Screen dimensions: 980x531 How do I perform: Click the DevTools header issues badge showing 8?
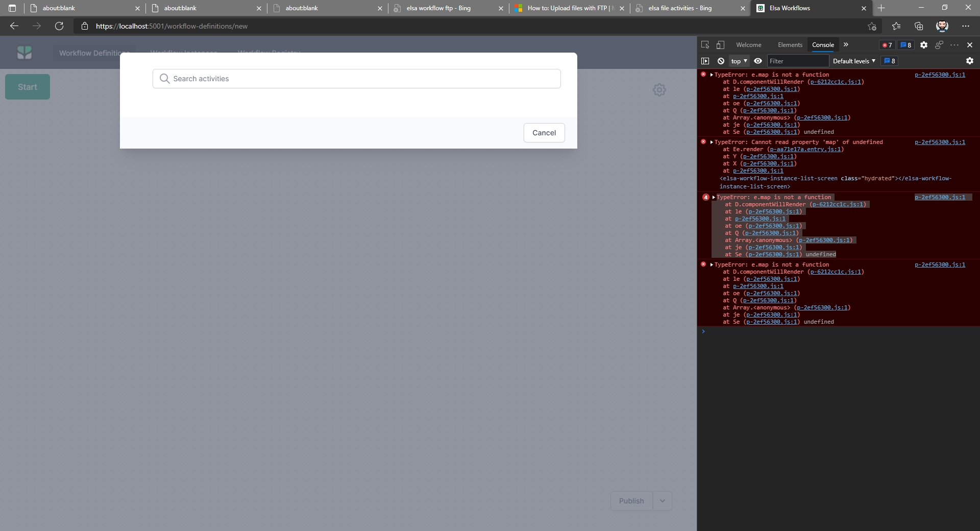(x=906, y=45)
